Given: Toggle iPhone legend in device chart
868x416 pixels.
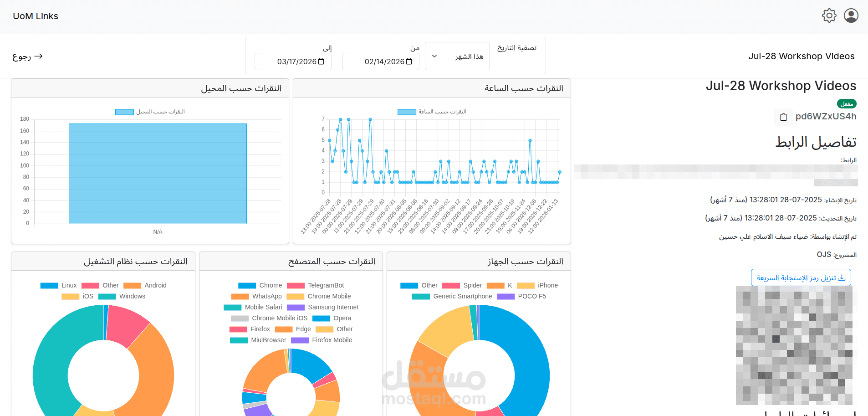Looking at the screenshot, I should (537, 285).
